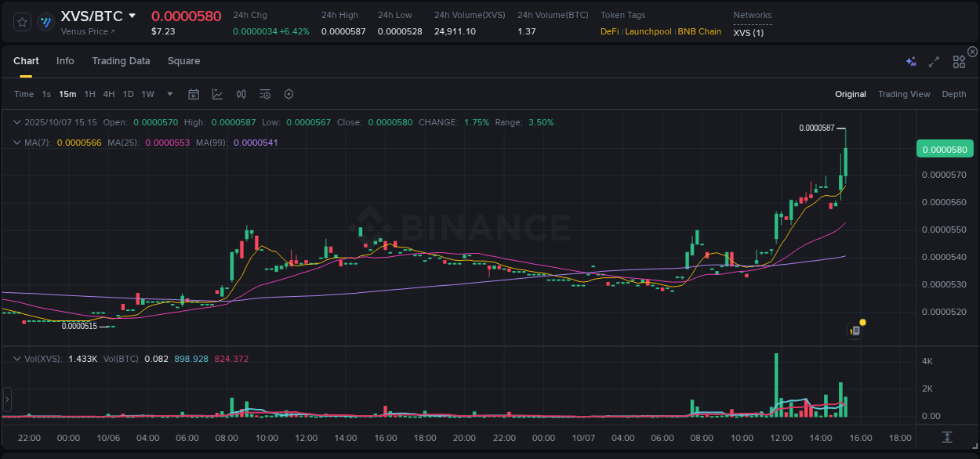Open chart settings via hexagon icon
980x459 pixels.
[x=289, y=94]
